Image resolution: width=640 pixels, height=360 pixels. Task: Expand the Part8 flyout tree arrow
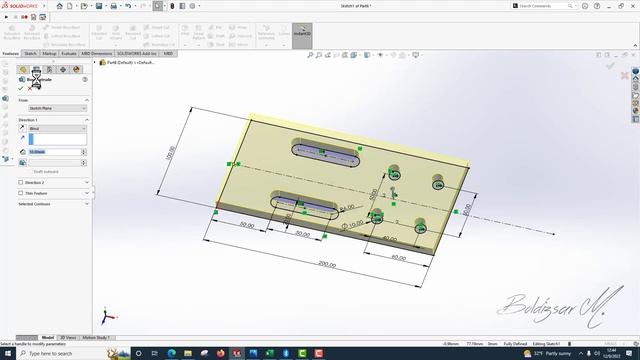pyautogui.click(x=95, y=62)
